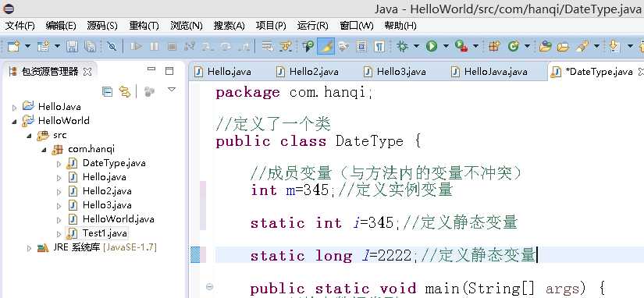Click the Eclipse icon in title bar
Screen dimensions: 644x298
(9, 9)
